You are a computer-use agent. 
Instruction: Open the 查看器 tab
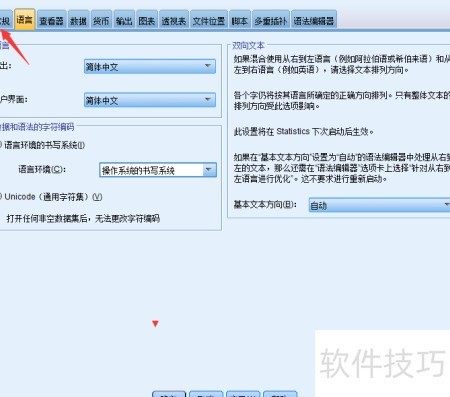click(x=52, y=21)
